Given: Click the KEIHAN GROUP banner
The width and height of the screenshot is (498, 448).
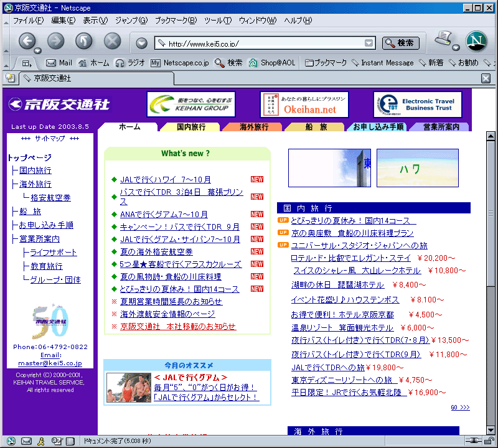Looking at the screenshot, I should tap(191, 104).
